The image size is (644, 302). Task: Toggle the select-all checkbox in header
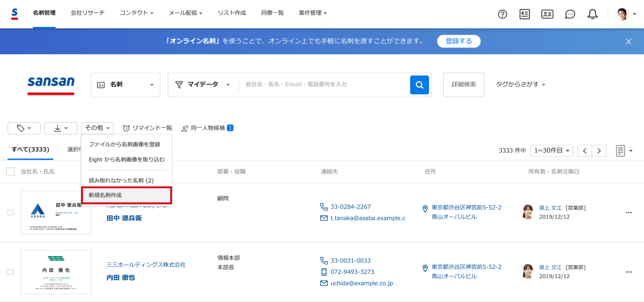[x=10, y=171]
